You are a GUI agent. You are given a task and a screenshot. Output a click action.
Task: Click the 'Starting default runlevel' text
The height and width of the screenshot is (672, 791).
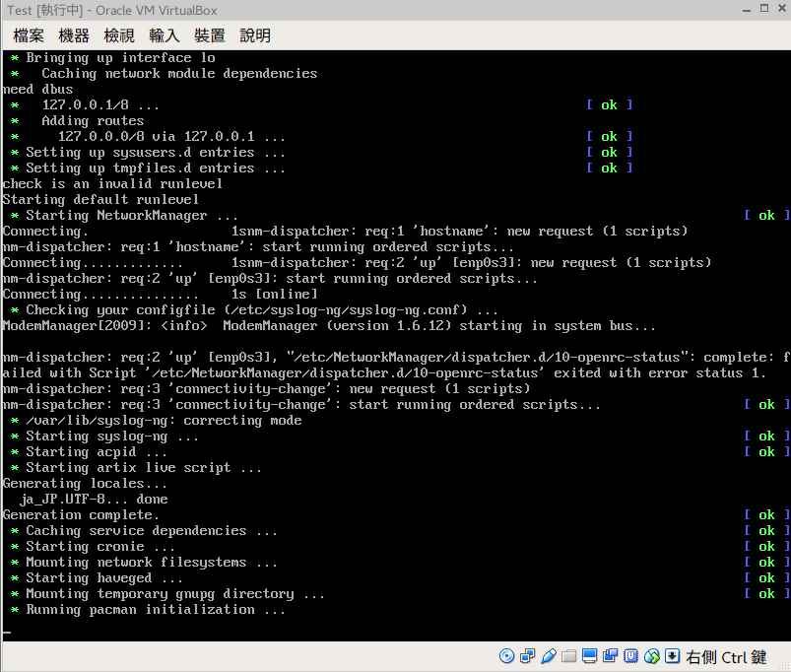tap(100, 200)
